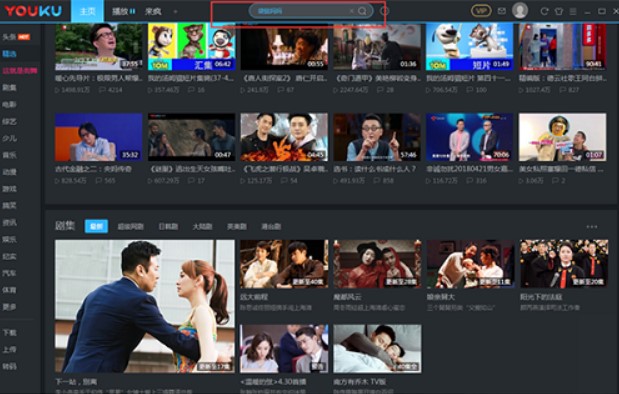Viewport: 619px width, 394px height.
Task: Open 汽车 in the sidebar
Action: (x=9, y=273)
